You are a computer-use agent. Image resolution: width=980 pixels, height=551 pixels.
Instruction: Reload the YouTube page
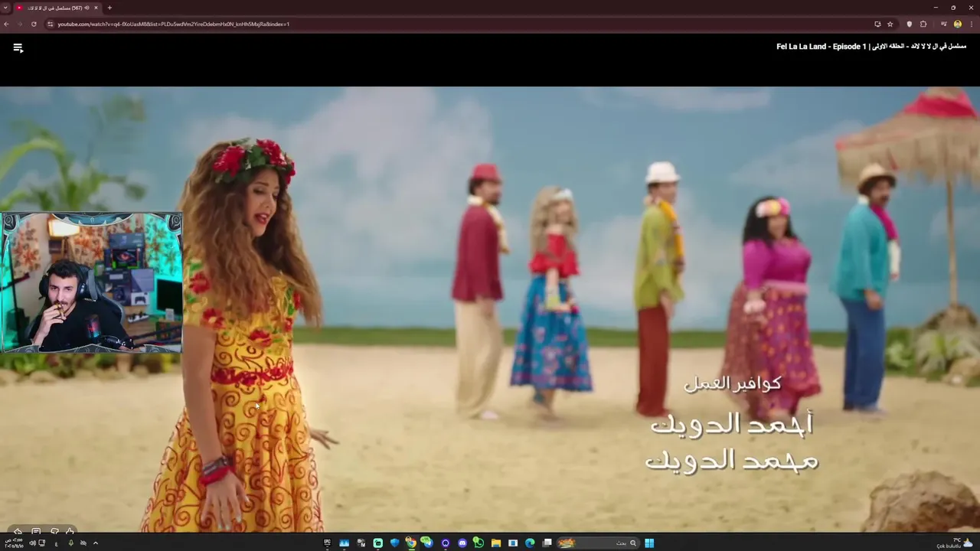[x=34, y=24]
